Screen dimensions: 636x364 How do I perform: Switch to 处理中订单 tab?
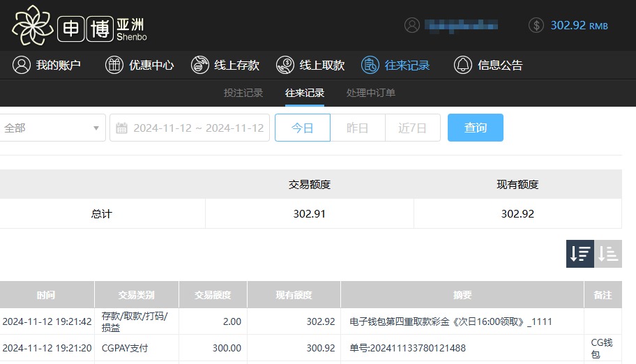(371, 93)
